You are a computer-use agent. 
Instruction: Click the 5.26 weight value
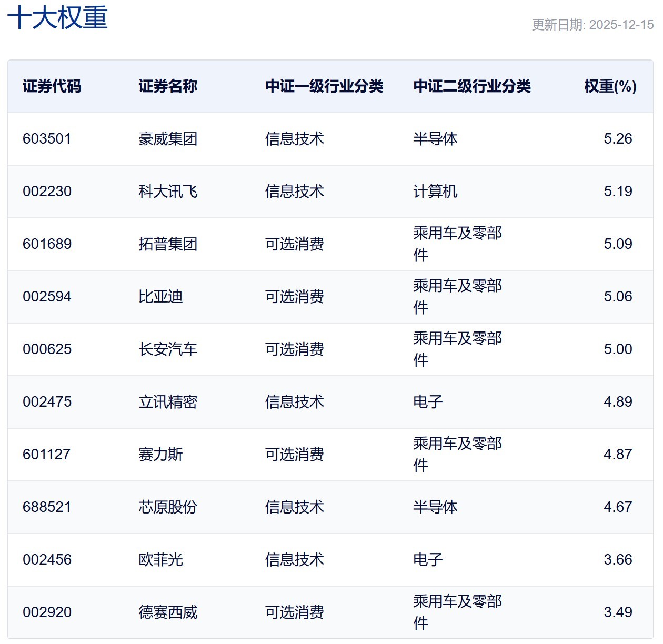pyautogui.click(x=618, y=139)
